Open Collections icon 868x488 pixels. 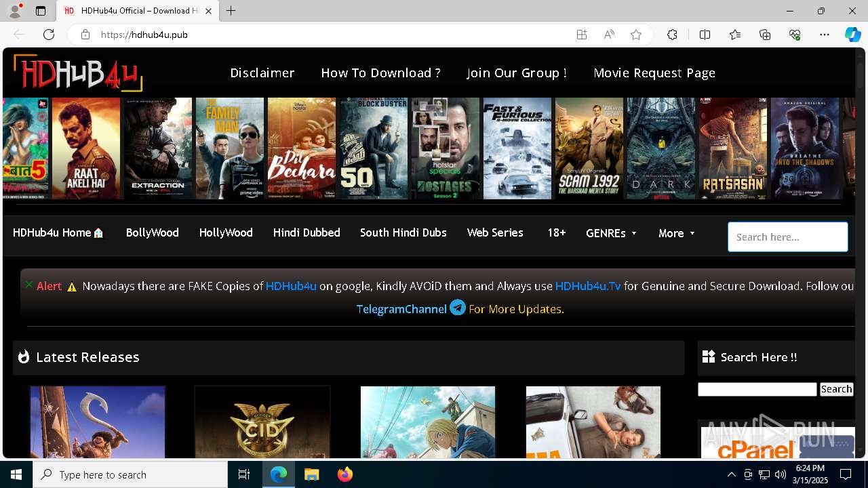point(765,35)
